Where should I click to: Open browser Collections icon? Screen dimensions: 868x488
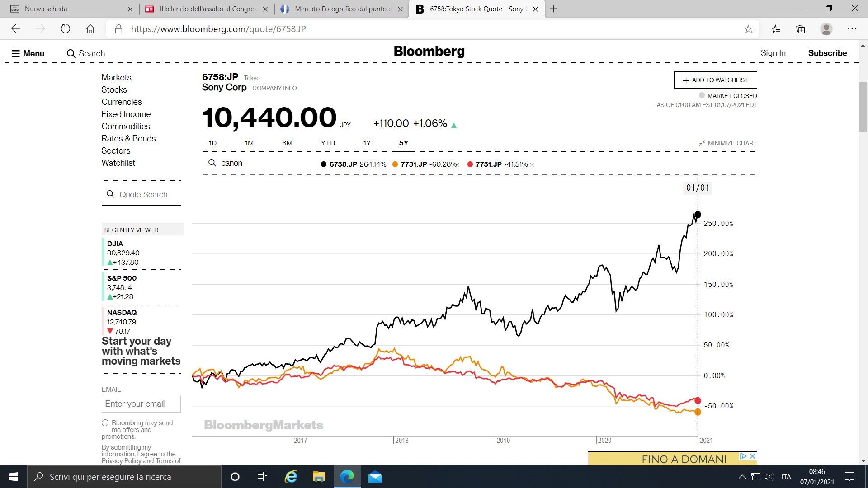tap(801, 29)
